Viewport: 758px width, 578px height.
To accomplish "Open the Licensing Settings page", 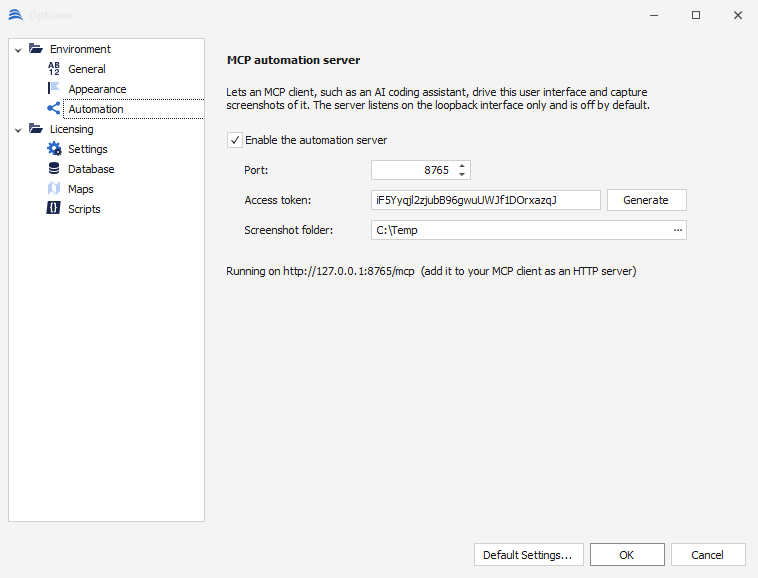I will click(x=87, y=149).
